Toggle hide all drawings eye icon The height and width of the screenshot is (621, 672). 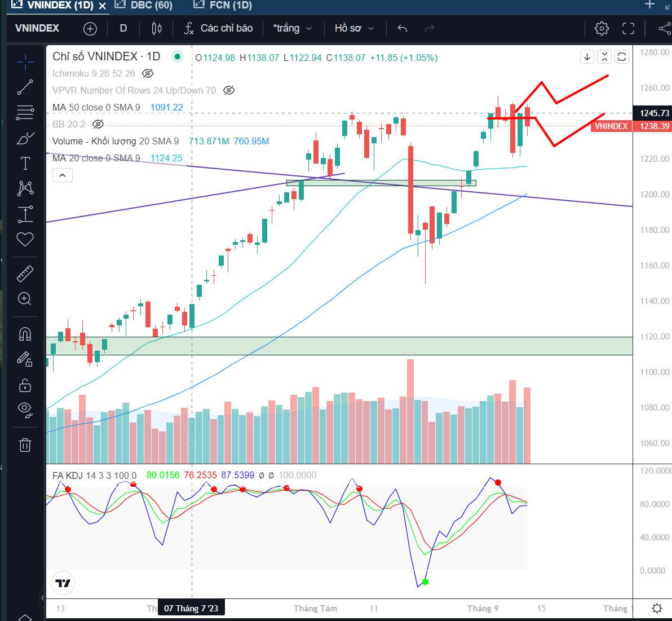[x=25, y=409]
